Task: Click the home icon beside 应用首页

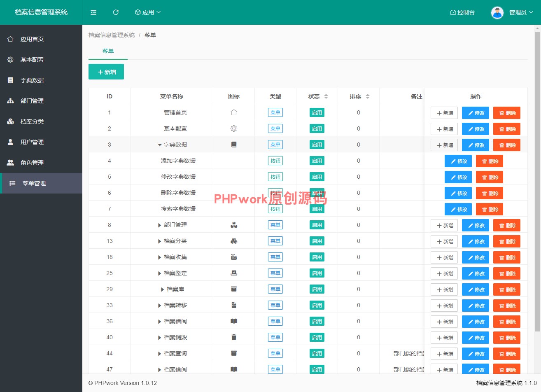Action: (x=10, y=39)
